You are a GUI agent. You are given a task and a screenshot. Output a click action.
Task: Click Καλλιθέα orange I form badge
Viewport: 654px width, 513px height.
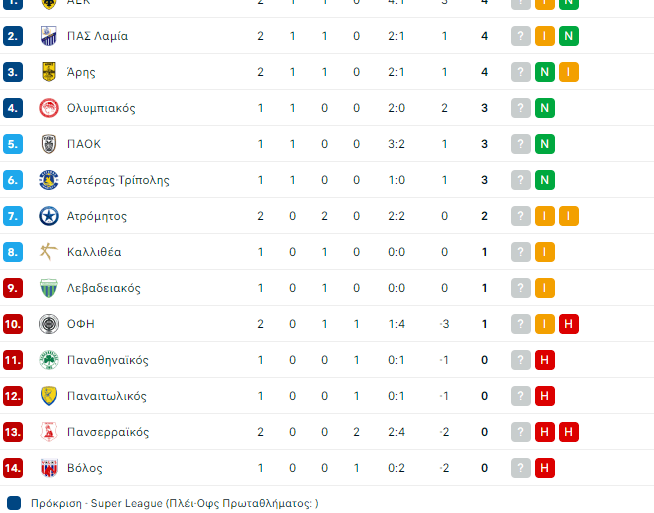point(545,252)
